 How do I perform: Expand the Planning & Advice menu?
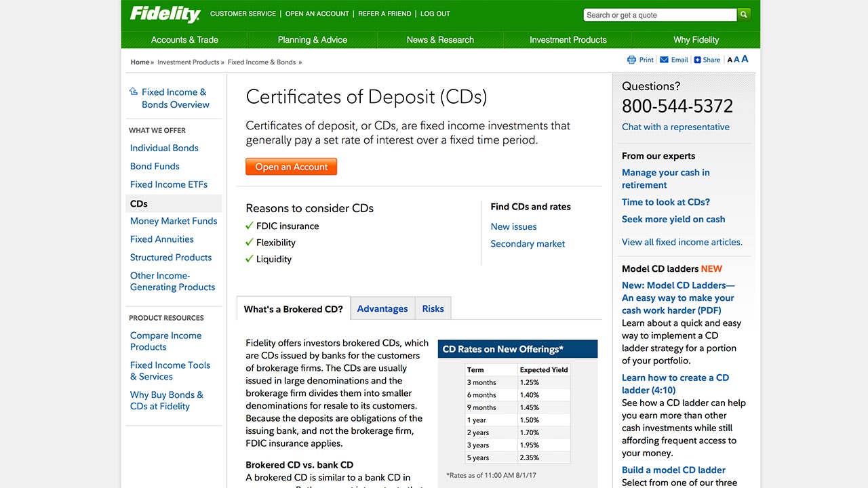(x=312, y=40)
